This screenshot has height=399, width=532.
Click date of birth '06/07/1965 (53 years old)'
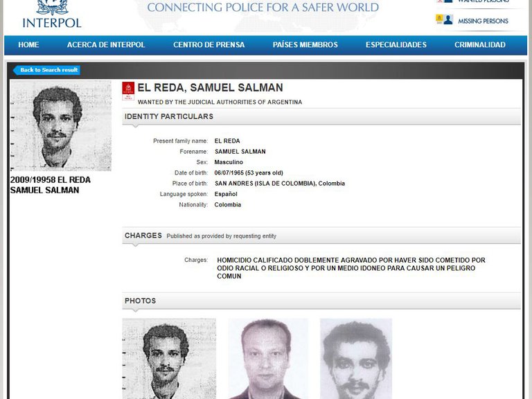point(249,172)
